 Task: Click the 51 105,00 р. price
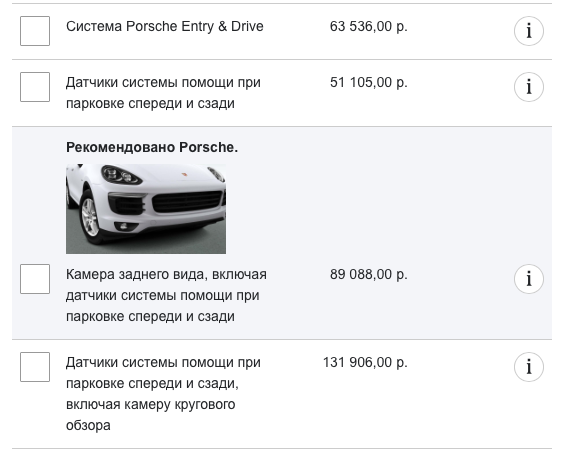point(368,82)
